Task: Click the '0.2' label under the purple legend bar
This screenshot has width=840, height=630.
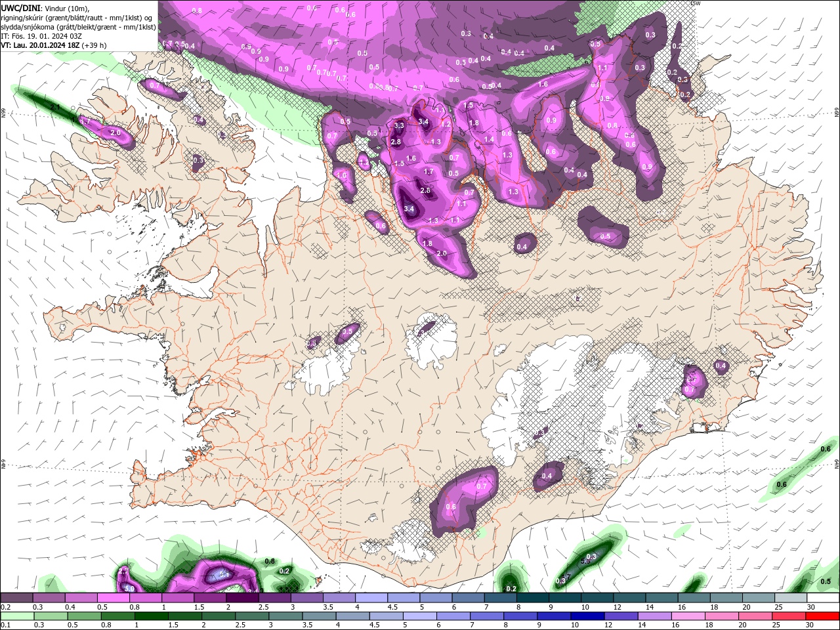Action: (5, 607)
